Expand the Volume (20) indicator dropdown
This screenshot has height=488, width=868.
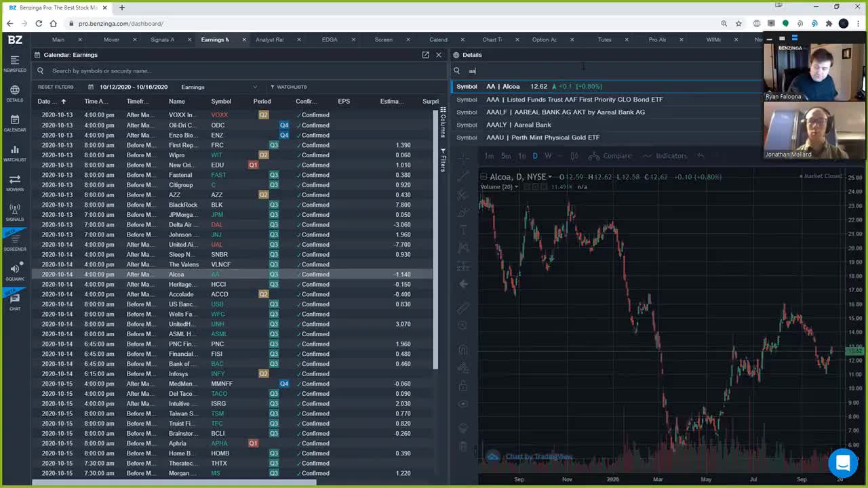coord(515,187)
